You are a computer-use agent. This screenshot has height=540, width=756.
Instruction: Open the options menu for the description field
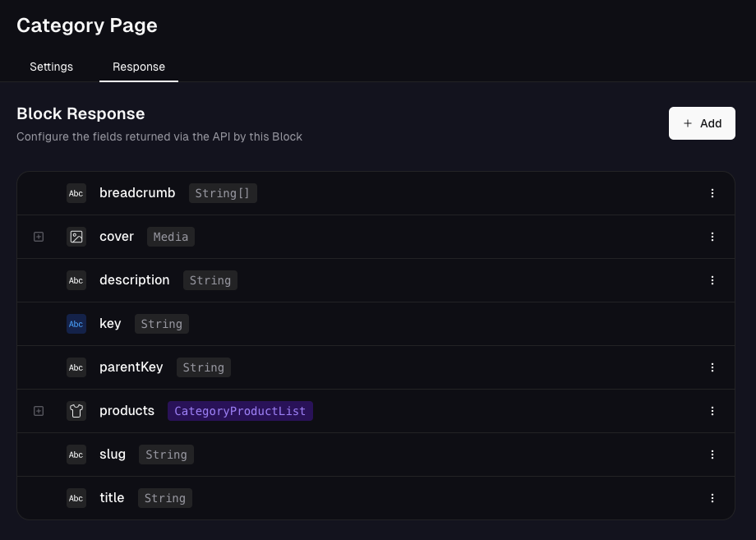coord(712,280)
